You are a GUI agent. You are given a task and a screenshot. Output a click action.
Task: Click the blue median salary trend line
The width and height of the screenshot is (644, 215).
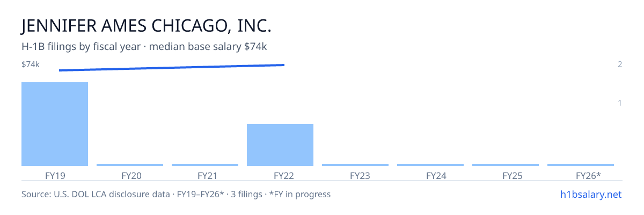point(172,67)
